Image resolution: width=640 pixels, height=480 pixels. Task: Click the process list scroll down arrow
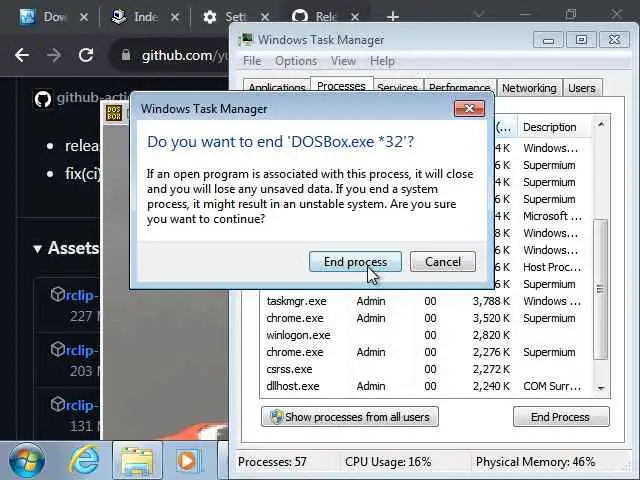pyautogui.click(x=601, y=388)
